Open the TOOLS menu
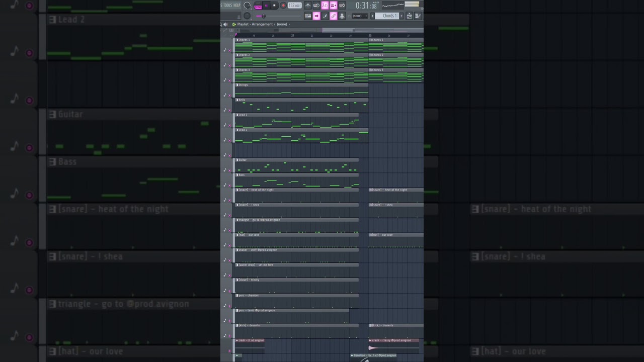The image size is (644, 362). click(x=228, y=6)
